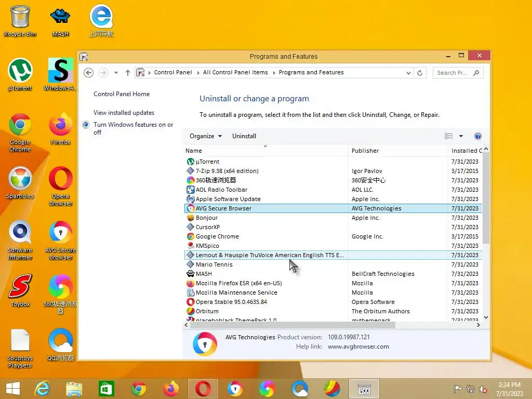Go up one level in Control Panel
The width and height of the screenshot is (532, 399).
(128, 73)
